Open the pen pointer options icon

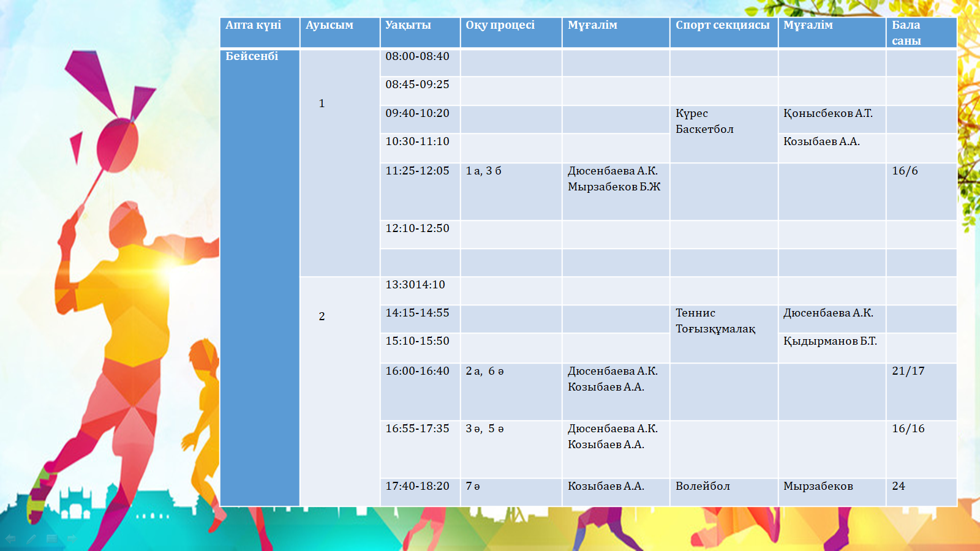coord(31,539)
